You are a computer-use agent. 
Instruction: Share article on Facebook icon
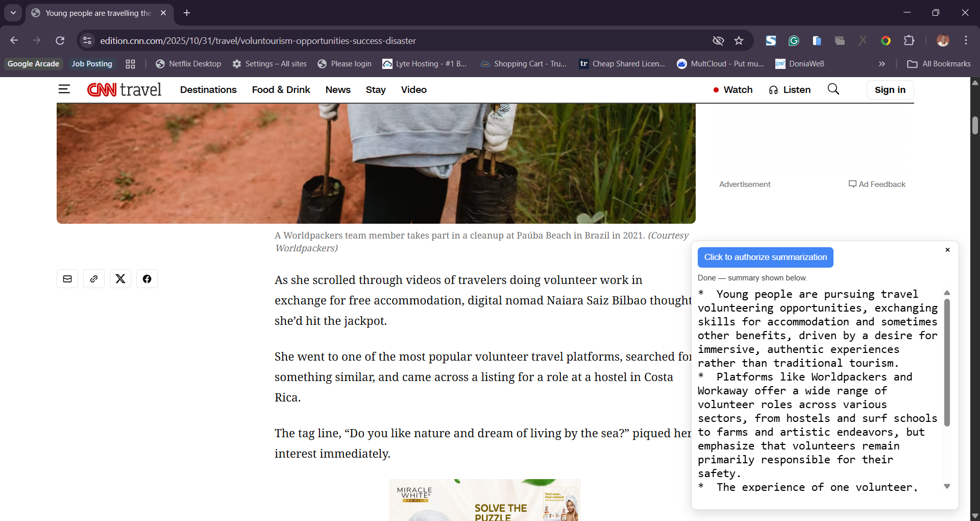(x=147, y=279)
